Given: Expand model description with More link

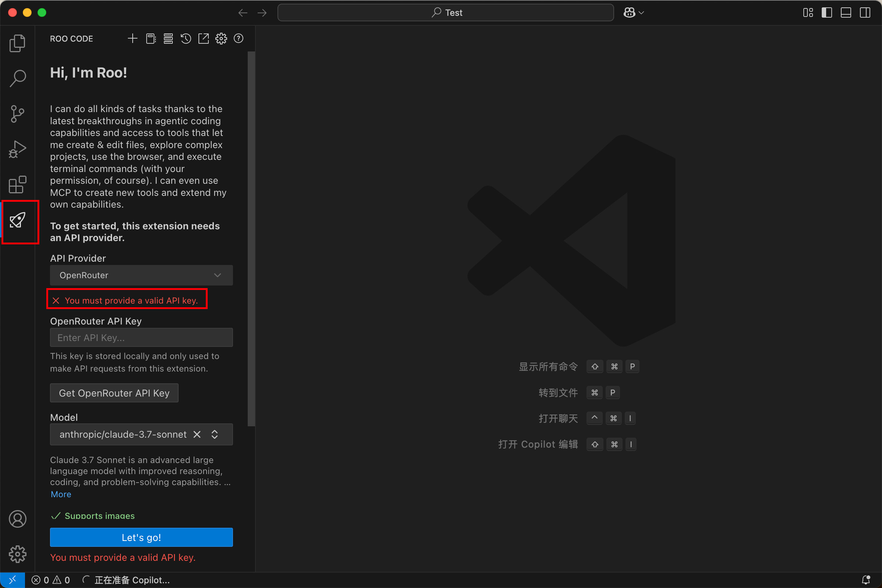Looking at the screenshot, I should [x=61, y=494].
